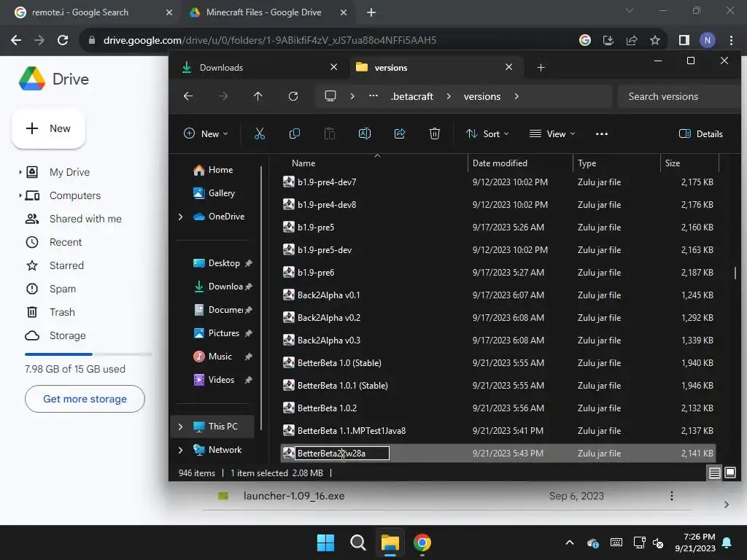747x560 pixels.
Task: Click Get more storage button
Action: coord(85,399)
